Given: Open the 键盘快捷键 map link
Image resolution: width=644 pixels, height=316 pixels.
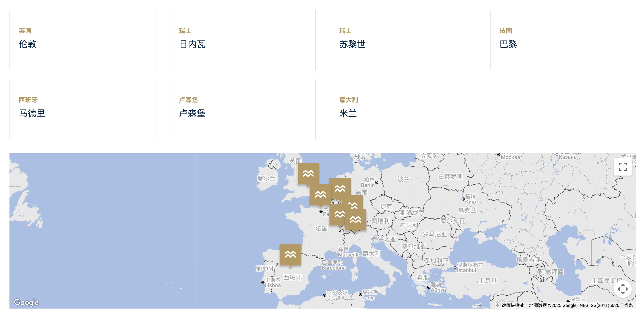Looking at the screenshot, I should click(x=512, y=305).
